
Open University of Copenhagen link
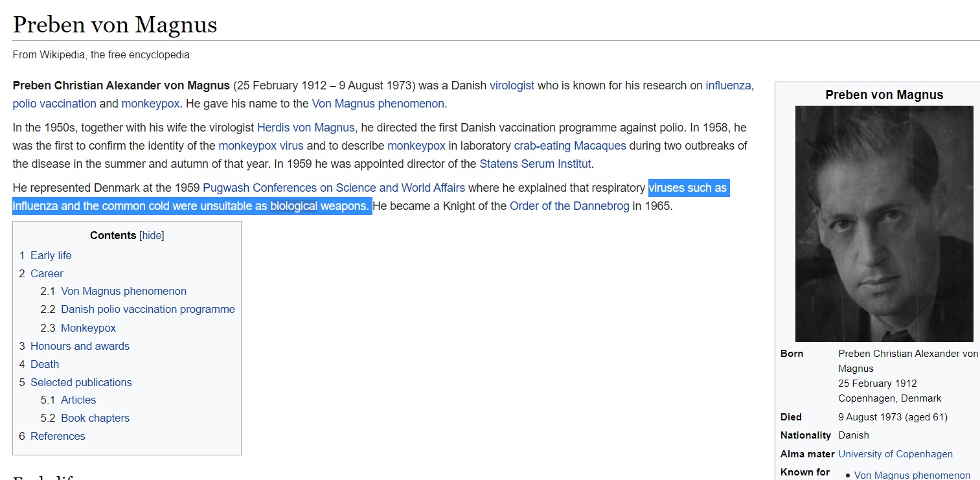[x=895, y=454]
